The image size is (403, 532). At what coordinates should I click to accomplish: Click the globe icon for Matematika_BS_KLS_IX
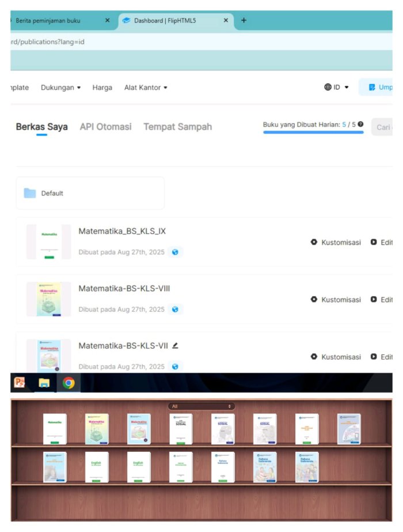point(175,252)
